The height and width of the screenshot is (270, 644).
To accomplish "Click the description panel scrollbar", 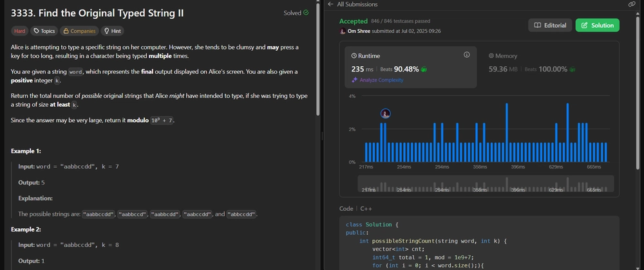I will click(318, 59).
